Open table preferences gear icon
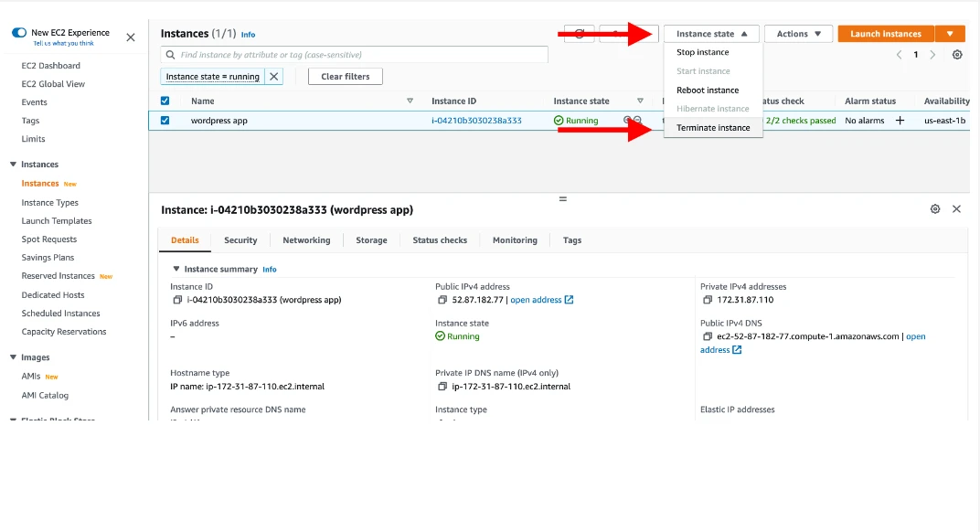This screenshot has height=532, width=980. pos(957,54)
